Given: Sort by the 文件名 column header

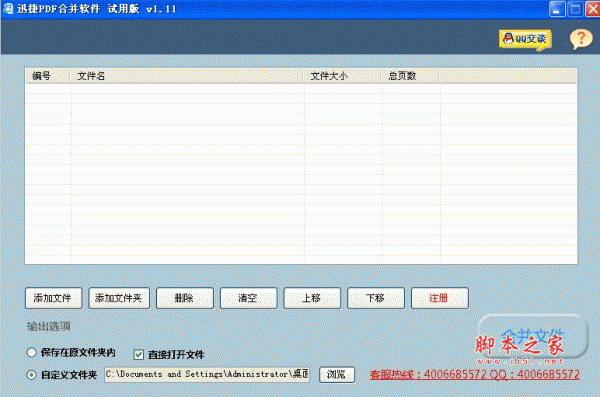Looking at the screenshot, I should pos(186,76).
